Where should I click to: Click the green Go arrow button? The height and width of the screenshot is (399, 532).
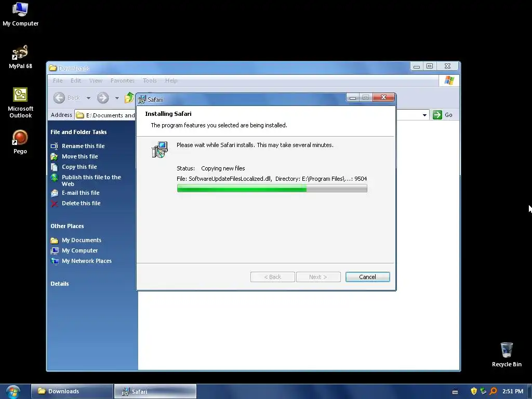tap(437, 115)
